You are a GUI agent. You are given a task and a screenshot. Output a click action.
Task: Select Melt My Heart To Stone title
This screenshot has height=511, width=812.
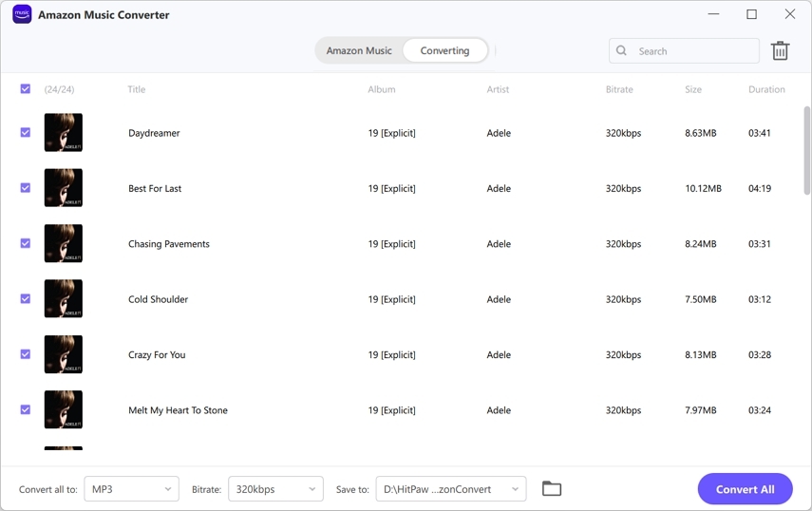[179, 410]
